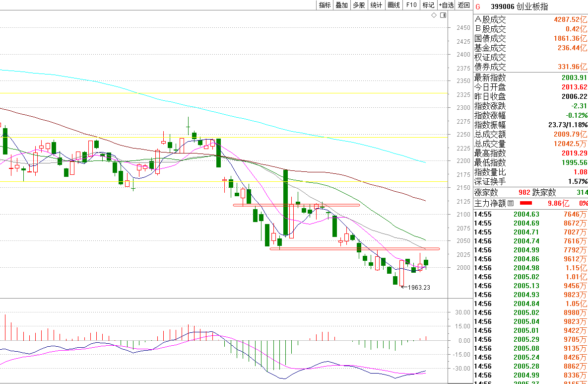The image size is (588, 384).
Task: Click the 399006 创业板指 title
Action: 520,7
